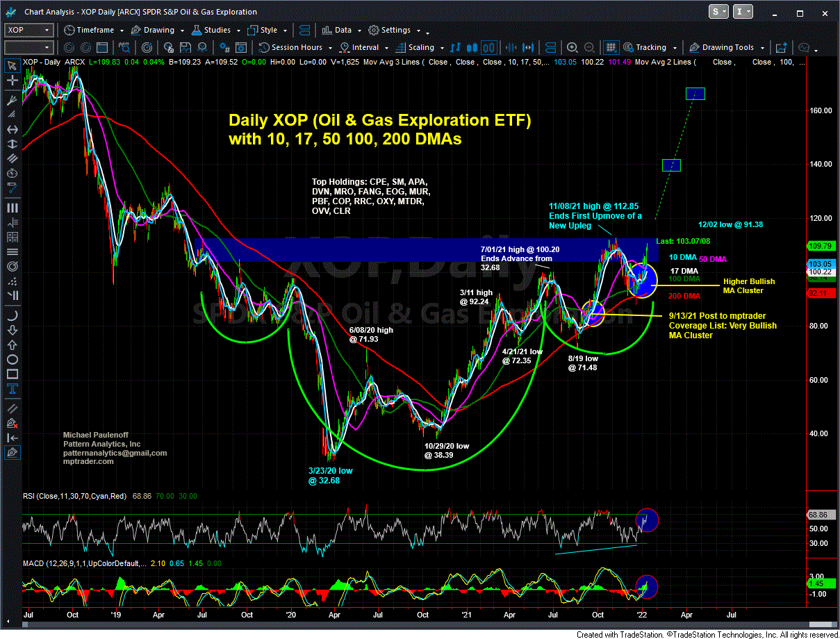Click the price axis scale at 160.00

(x=819, y=110)
